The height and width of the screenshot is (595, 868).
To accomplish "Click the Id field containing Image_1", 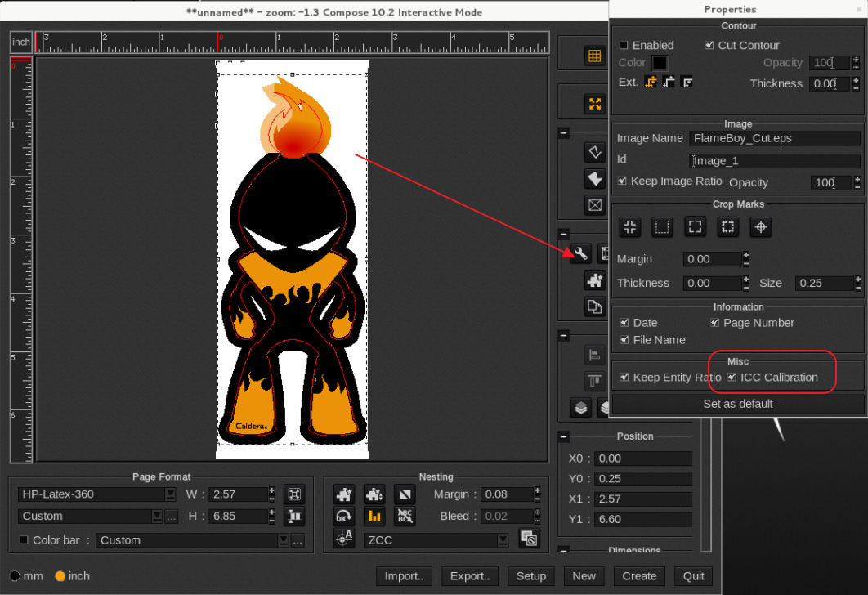I will point(774,161).
